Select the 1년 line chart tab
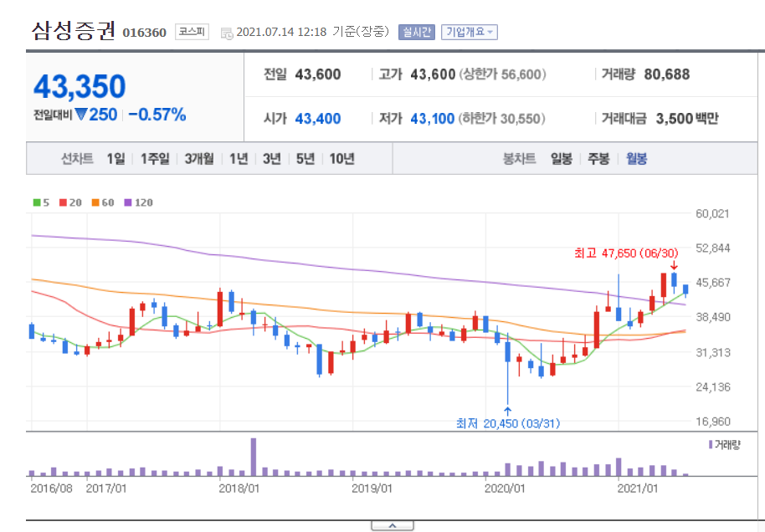765x532 pixels. (x=239, y=158)
